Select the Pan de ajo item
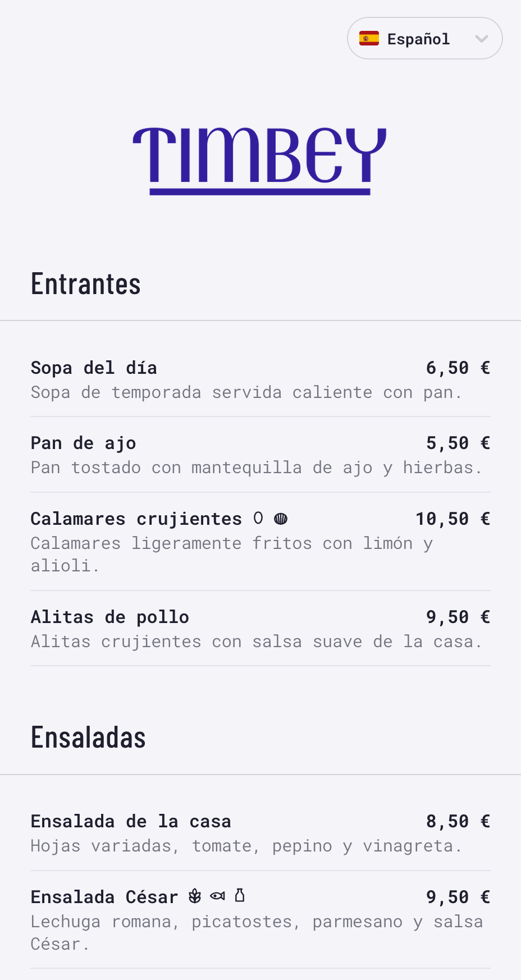 (x=83, y=443)
